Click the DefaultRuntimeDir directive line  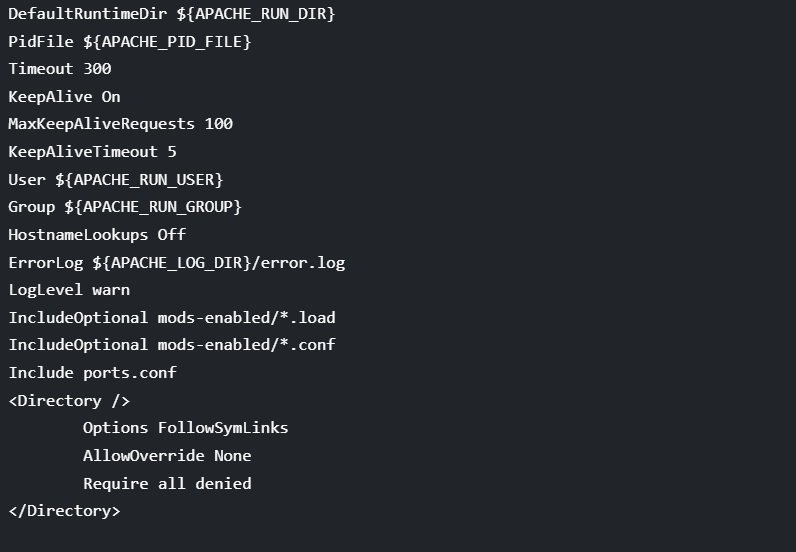172,14
